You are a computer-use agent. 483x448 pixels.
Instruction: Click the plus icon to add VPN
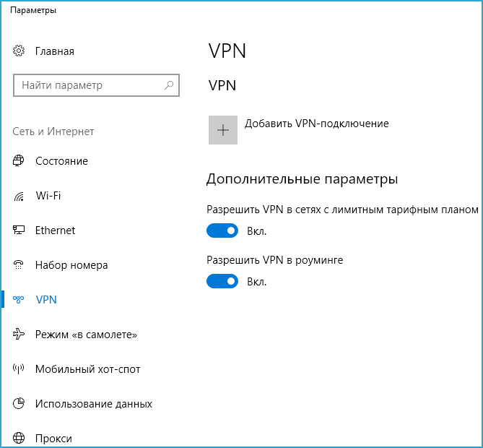click(223, 130)
